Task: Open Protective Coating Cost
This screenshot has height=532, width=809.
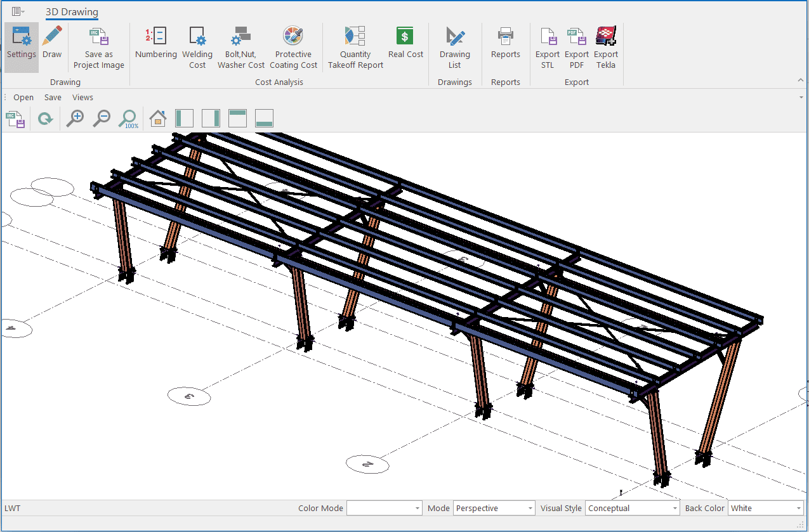Action: click(293, 48)
